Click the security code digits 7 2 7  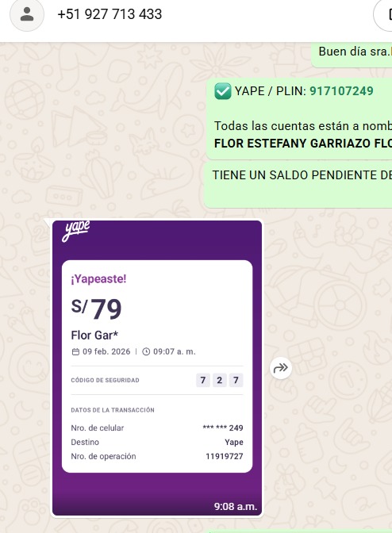[220, 380]
